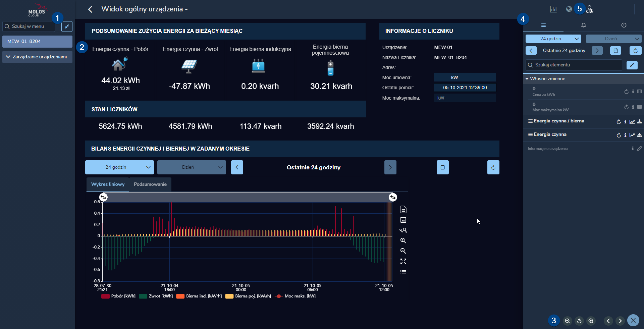
Task: Click the Szukaj w menu search field
Action: [29, 26]
